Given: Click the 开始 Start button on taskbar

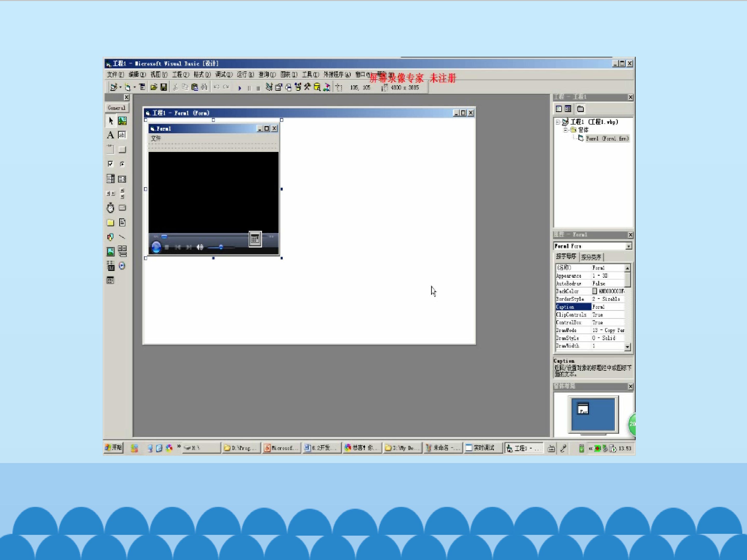Looking at the screenshot, I should 113,448.
